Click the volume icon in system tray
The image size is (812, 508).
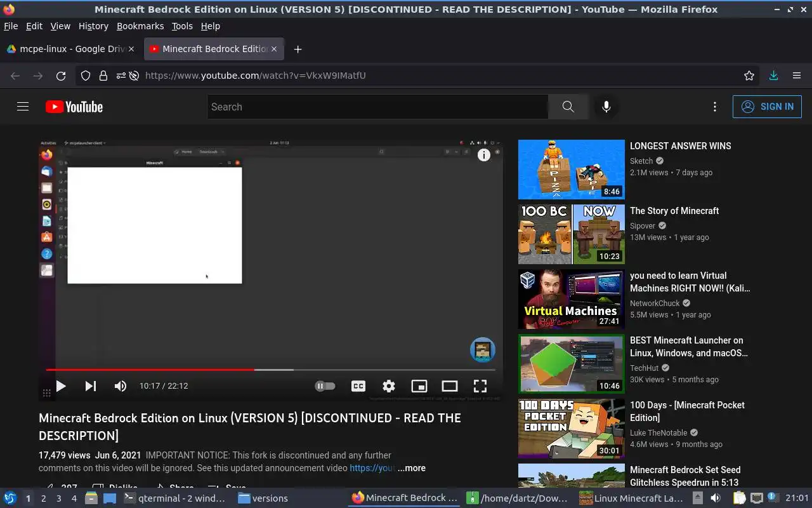tap(716, 498)
